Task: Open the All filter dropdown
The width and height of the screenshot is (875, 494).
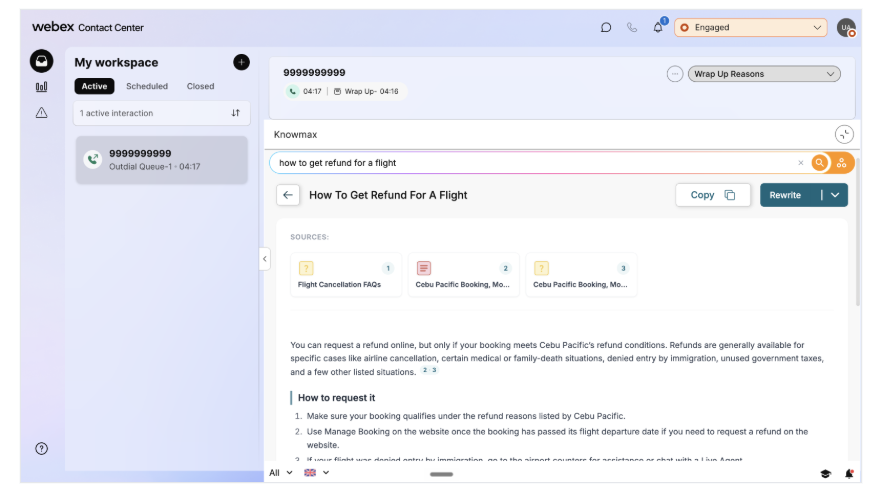Action: 281,473
